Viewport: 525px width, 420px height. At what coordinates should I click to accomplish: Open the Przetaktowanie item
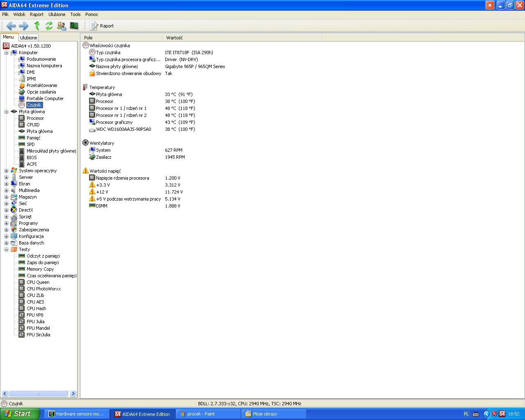click(x=42, y=85)
